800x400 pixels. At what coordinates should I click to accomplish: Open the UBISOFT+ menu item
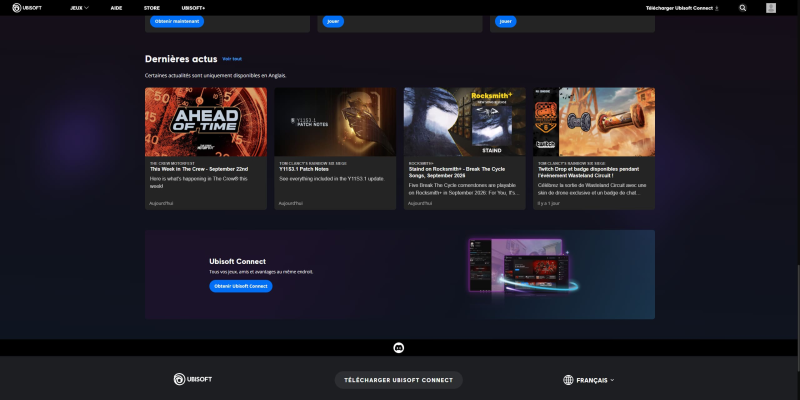193,8
